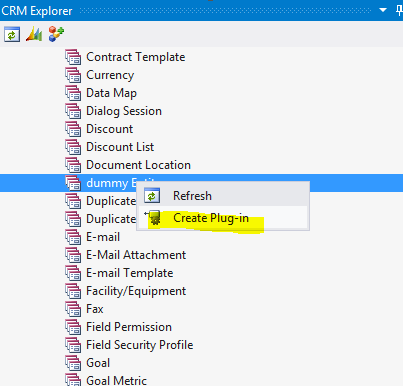Screen dimensions: 403x386
Task: Click the CRM Explorer panel title
Action: (x=37, y=11)
